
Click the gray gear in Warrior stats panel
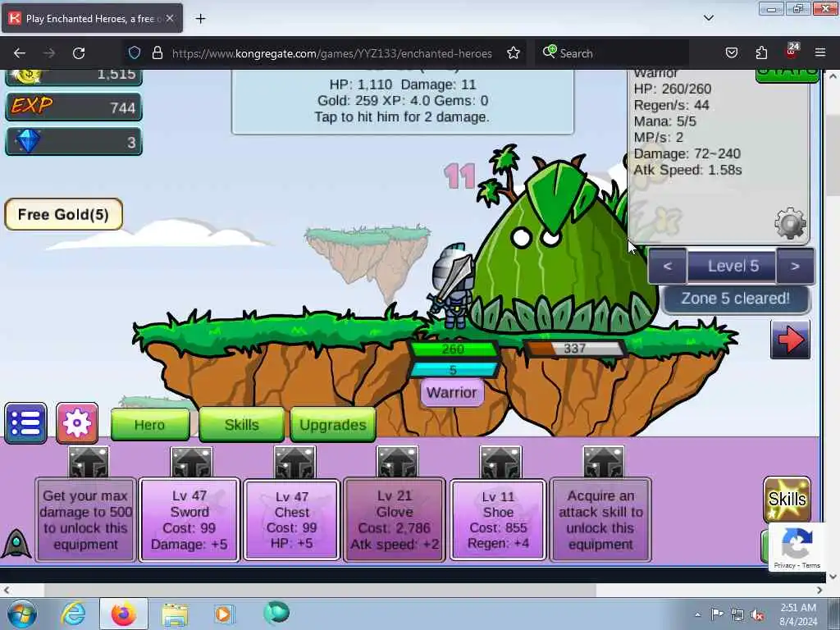(x=790, y=223)
